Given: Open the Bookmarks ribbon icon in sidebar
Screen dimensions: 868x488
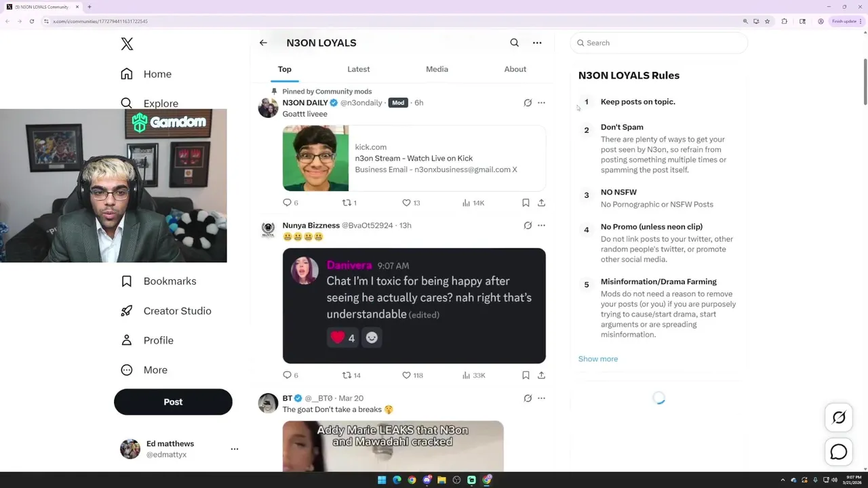Looking at the screenshot, I should (127, 281).
